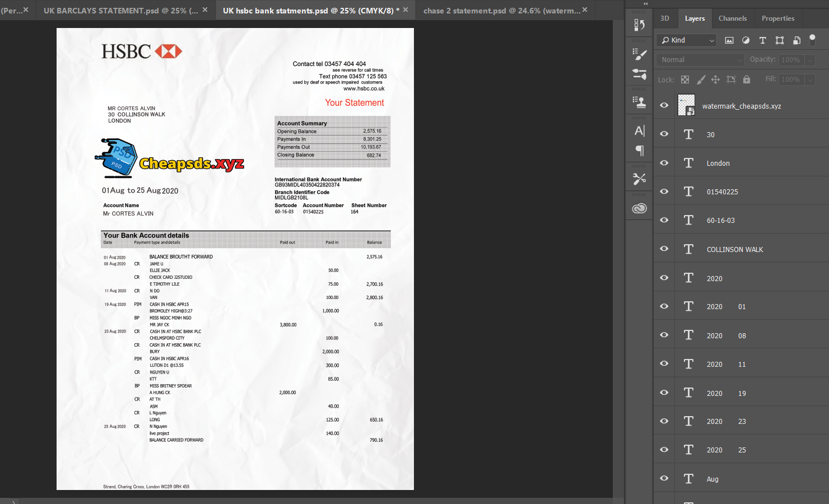Open the Clone Source panel icon
The width and height of the screenshot is (829, 504).
tap(639, 102)
